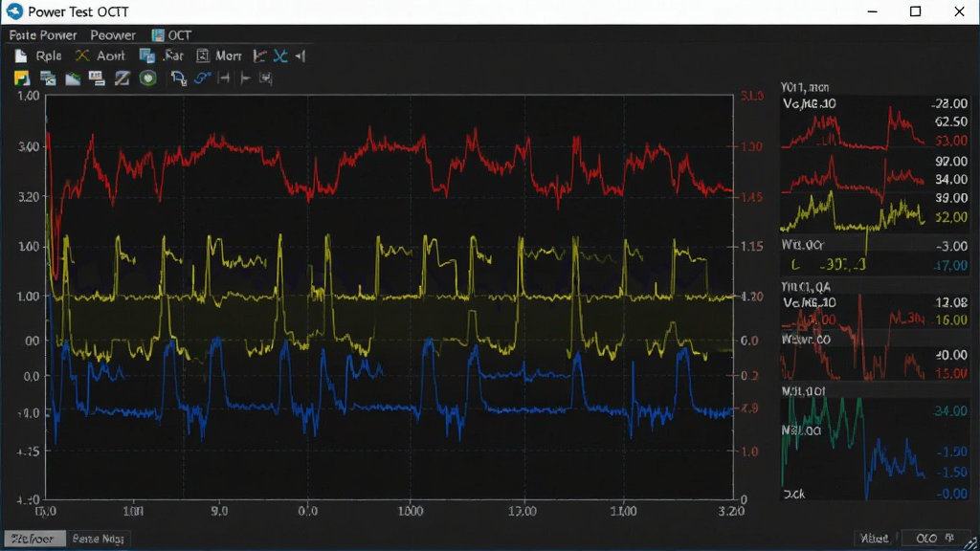Image resolution: width=980 pixels, height=551 pixels.
Task: Switch to the OCT tab
Action: tap(172, 35)
